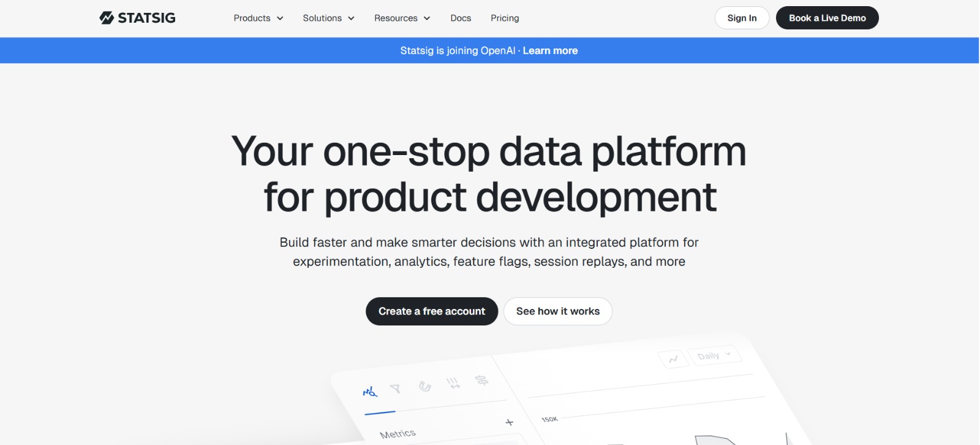980x445 pixels.
Task: Click the Sign In button
Action: (742, 18)
